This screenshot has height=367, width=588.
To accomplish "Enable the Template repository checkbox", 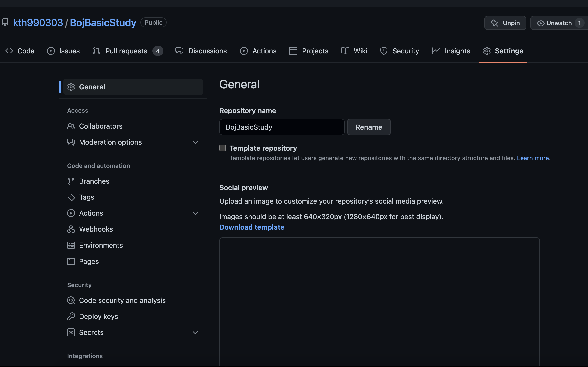I will point(223,148).
